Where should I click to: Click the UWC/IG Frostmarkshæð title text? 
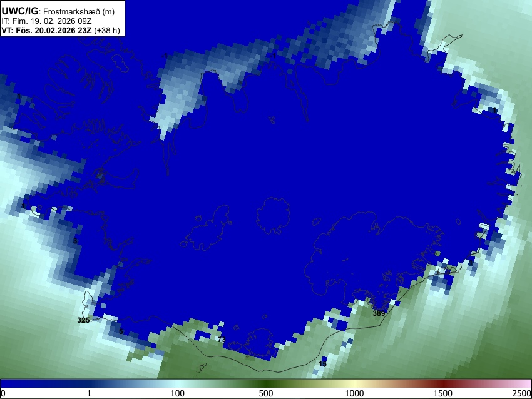point(58,11)
